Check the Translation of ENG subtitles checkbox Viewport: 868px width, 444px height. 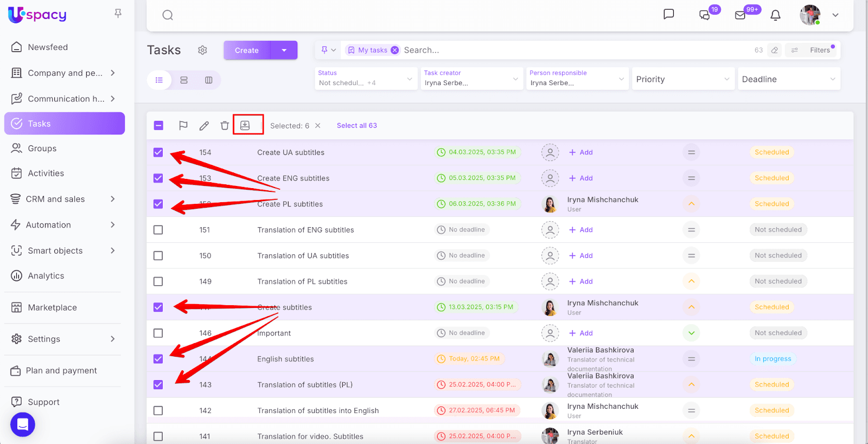(158, 230)
